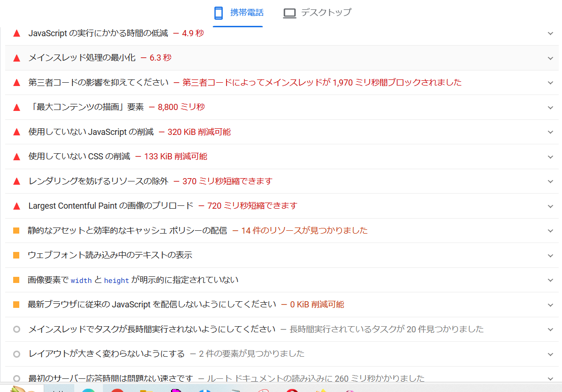
Task: Click gray circle beside レイアウトが大きく変わらないようにする
Action: coord(17,354)
